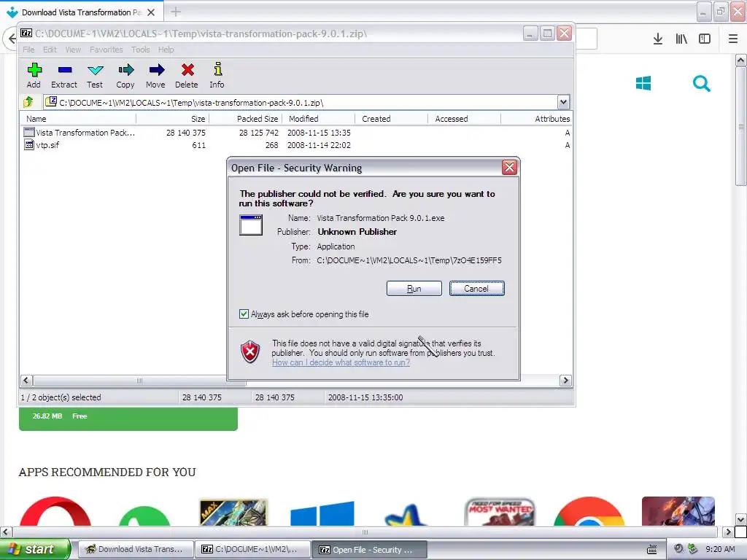Click the Most Wanted recommended app icon
Viewport: 747px width, 560px height.
(x=500, y=512)
